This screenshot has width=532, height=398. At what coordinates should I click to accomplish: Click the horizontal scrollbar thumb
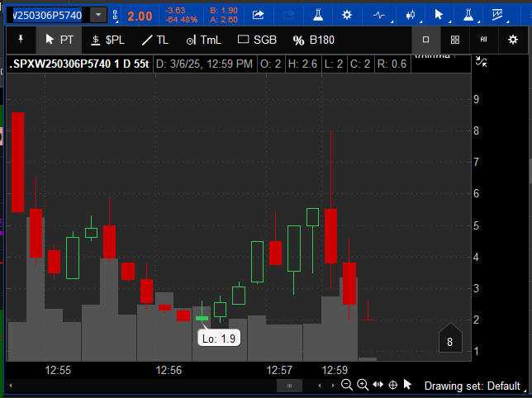click(x=289, y=386)
